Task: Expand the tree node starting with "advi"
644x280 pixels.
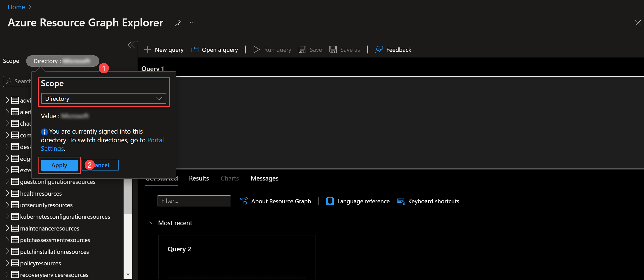Action: [7, 100]
